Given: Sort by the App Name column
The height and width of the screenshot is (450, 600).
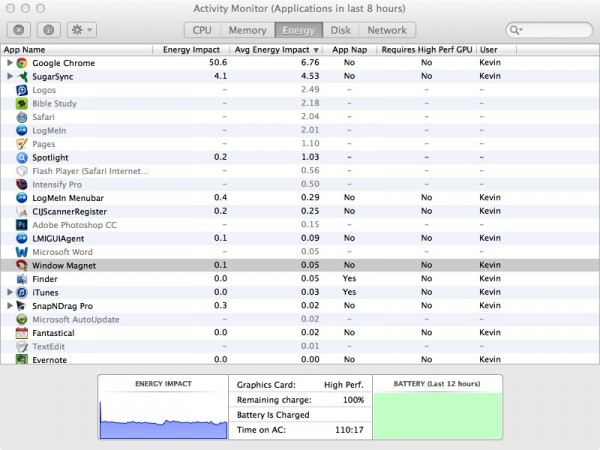Looking at the screenshot, I should click(x=77, y=50).
